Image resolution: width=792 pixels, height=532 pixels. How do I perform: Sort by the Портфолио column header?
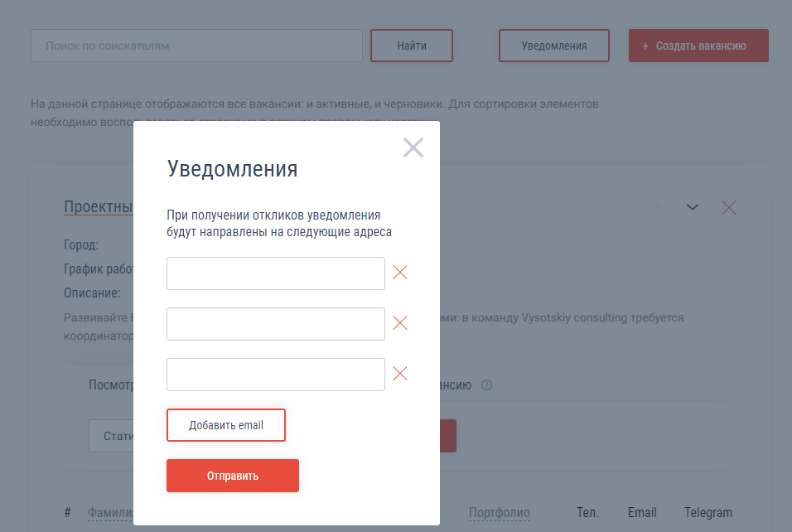coord(499,513)
